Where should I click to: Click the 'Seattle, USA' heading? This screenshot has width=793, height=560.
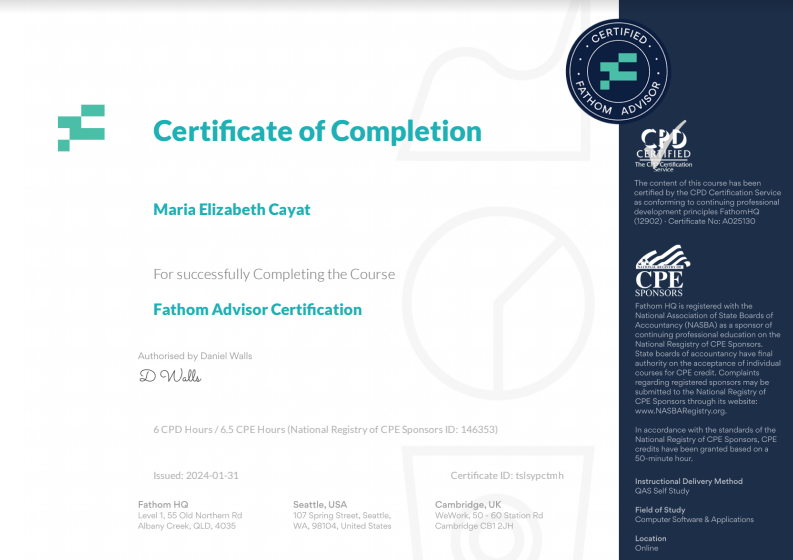(320, 504)
